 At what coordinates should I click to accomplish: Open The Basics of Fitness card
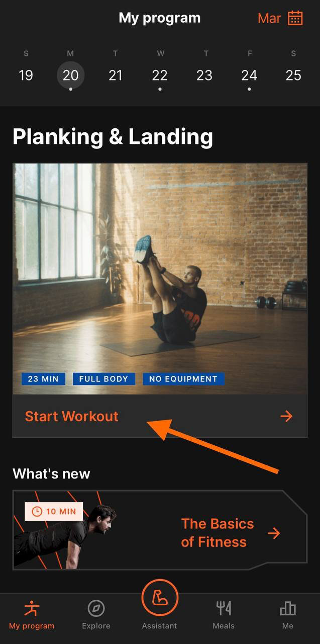160,530
